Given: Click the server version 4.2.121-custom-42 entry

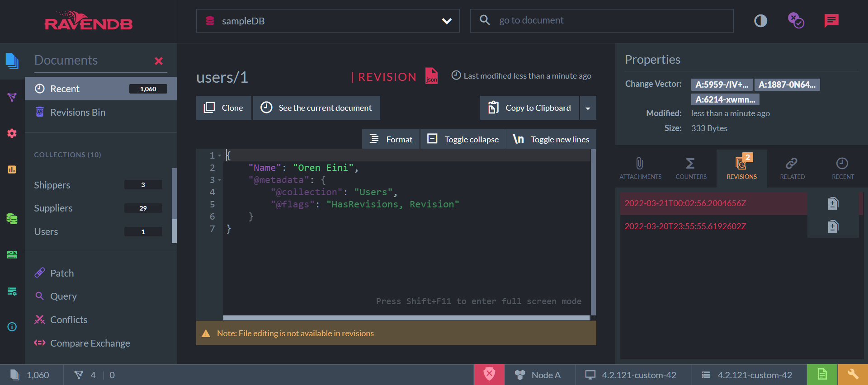Looking at the screenshot, I should point(747,375).
